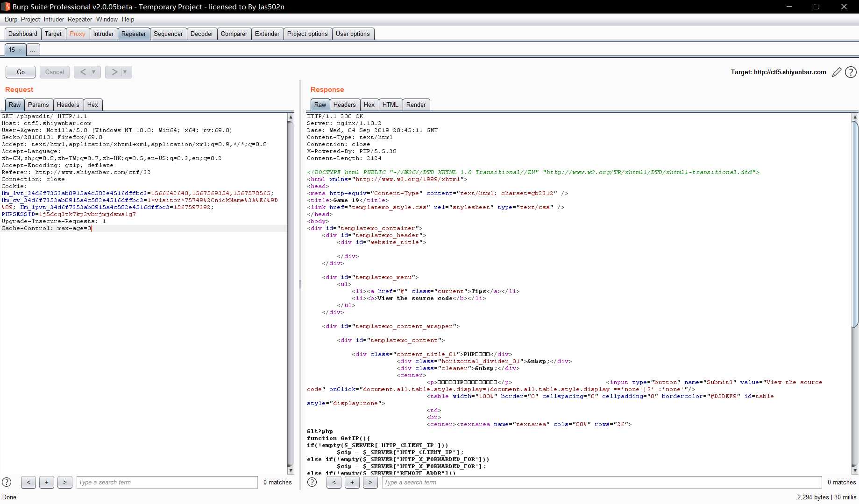Switch to the Intruder tool tab

tap(103, 34)
